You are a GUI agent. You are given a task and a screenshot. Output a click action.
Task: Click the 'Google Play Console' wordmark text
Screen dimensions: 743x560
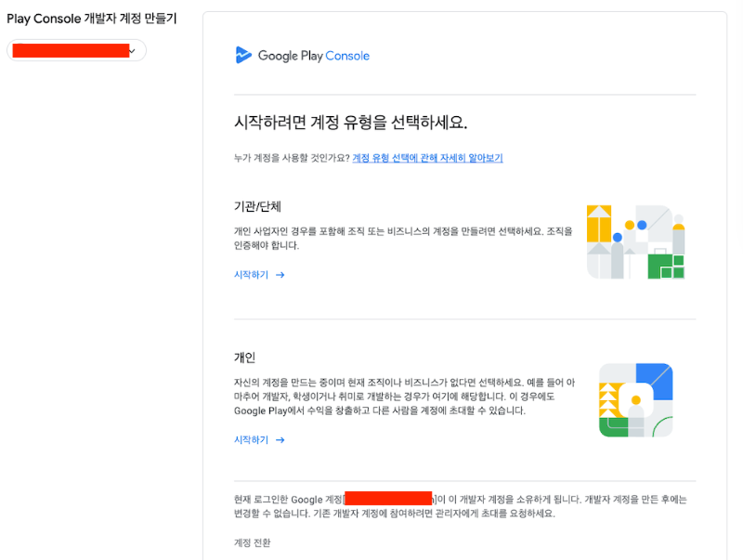[x=314, y=56]
